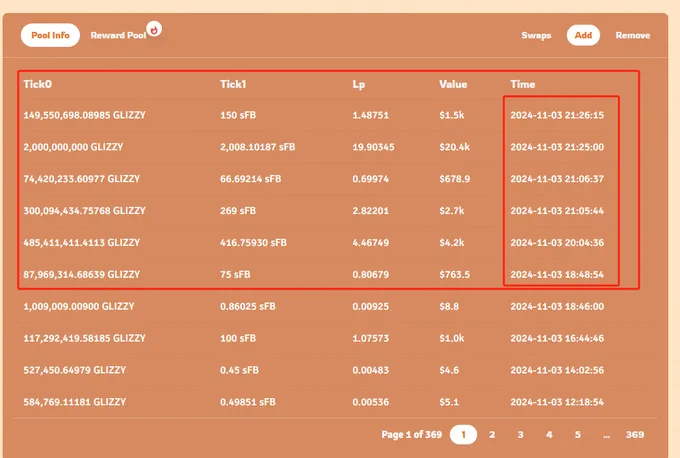Show the Swaps history tab
The image size is (680, 458).
coord(536,36)
